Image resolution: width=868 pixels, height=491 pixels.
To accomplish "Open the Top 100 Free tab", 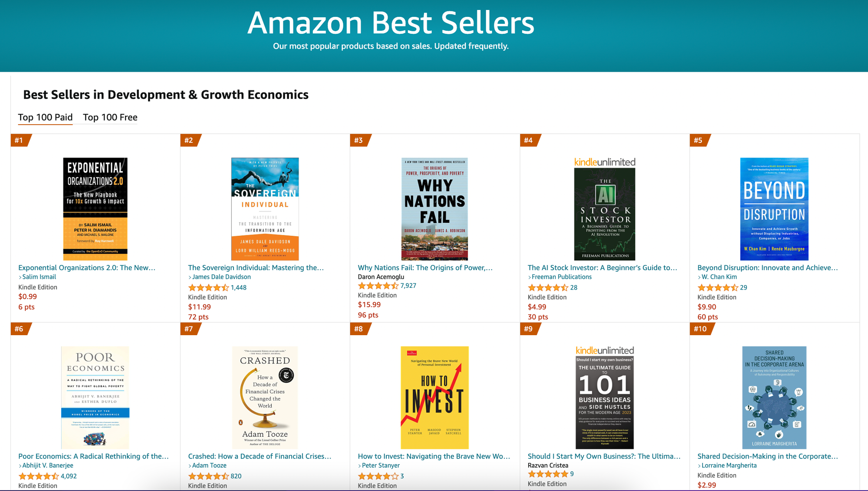I will click(110, 117).
